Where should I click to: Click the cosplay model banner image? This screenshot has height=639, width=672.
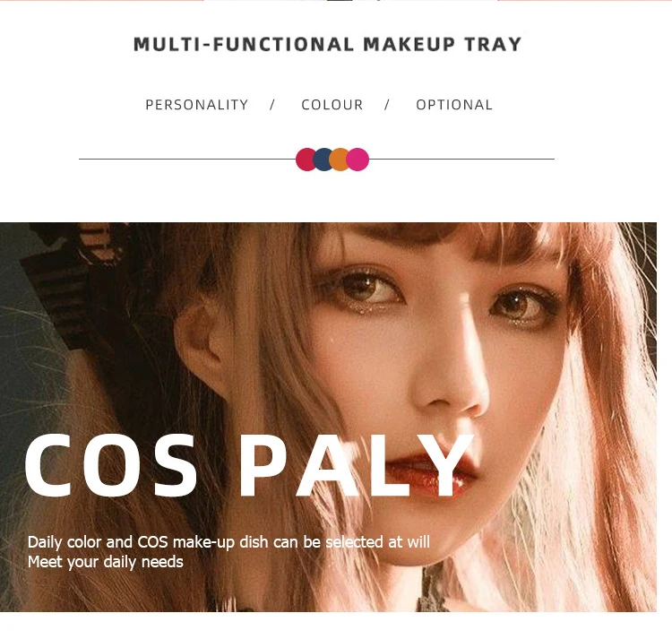[328, 417]
